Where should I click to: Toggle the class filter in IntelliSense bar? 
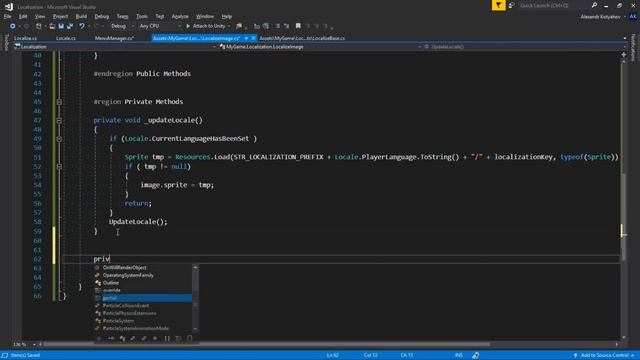tap(122, 338)
